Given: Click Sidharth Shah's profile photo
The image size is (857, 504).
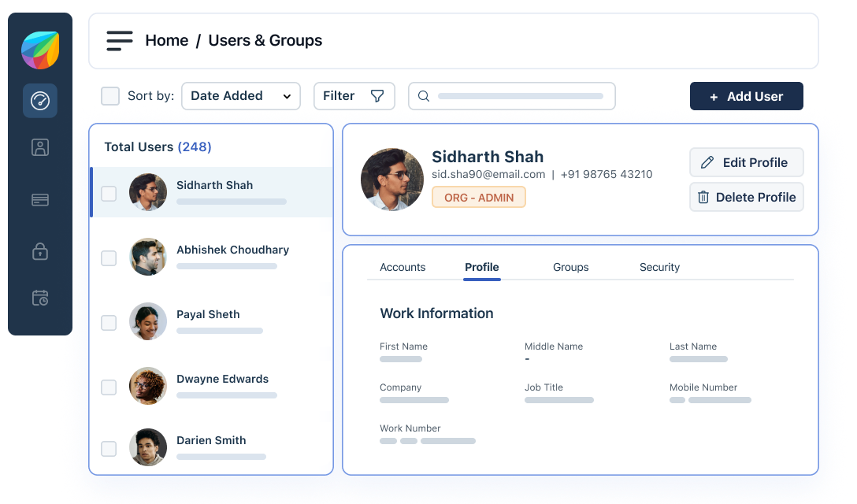Looking at the screenshot, I should [391, 179].
